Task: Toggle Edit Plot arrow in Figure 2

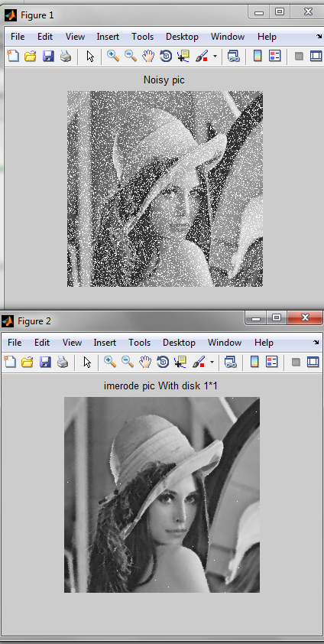Action: 87,362
